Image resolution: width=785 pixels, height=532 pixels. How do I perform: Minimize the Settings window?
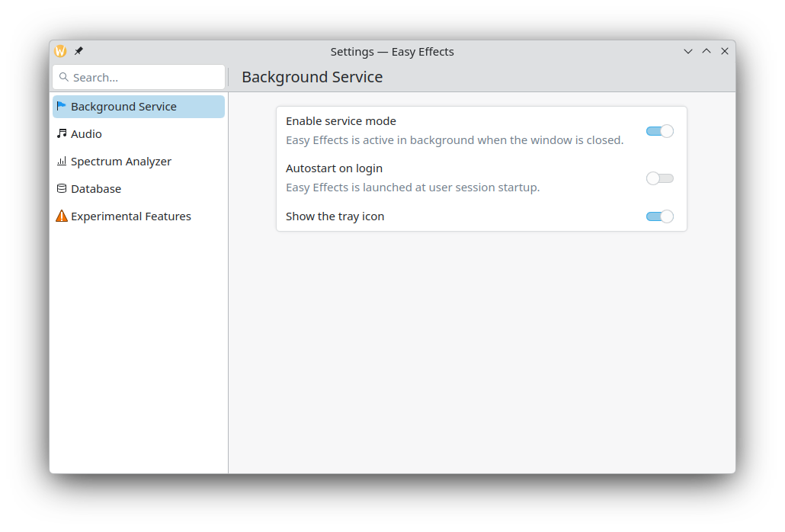click(x=688, y=51)
